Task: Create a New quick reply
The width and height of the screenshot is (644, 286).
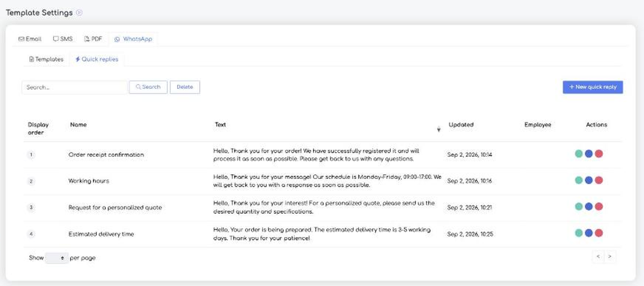Action: click(593, 87)
